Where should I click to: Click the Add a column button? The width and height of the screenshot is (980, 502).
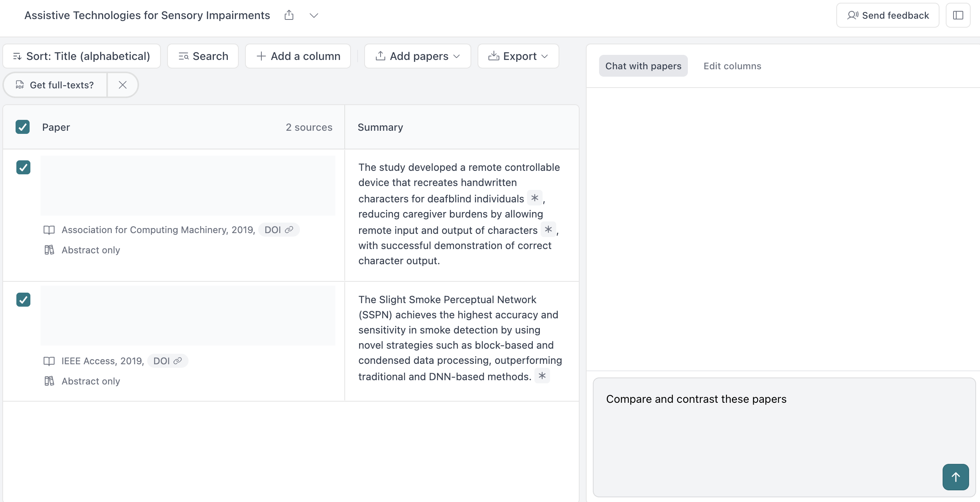[298, 56]
